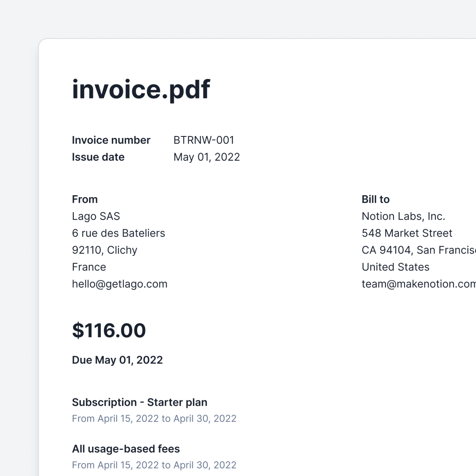Screen dimensions: 476x476
Task: Click the customer country United States
Action: pyautogui.click(x=395, y=267)
